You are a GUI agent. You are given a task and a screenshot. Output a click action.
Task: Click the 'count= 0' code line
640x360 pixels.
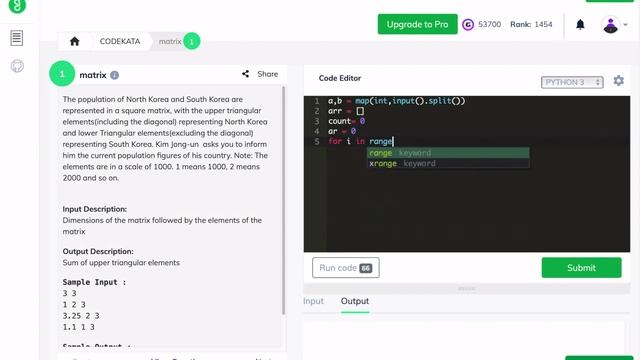pyautogui.click(x=347, y=121)
